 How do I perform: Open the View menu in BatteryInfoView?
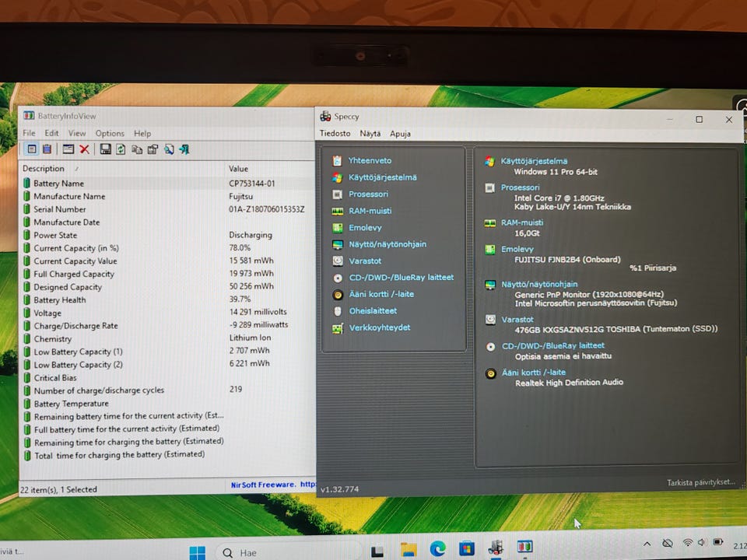coord(77,133)
